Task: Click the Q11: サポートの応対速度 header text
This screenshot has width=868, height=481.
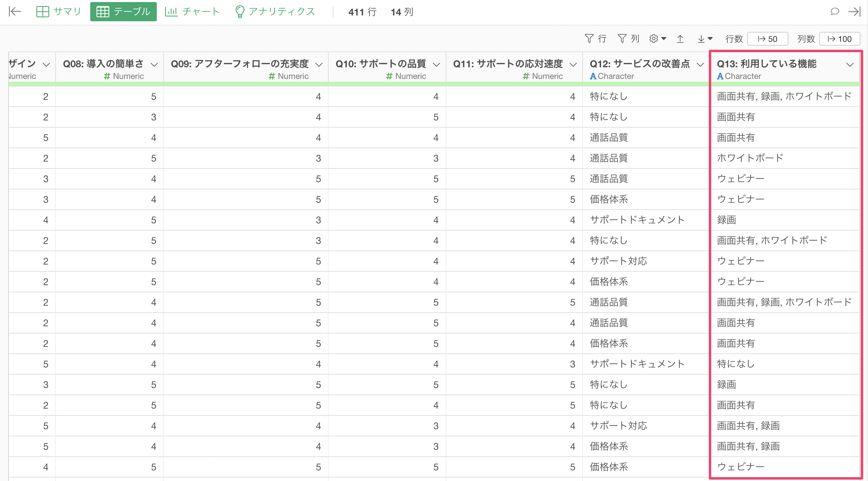Action: coord(508,63)
